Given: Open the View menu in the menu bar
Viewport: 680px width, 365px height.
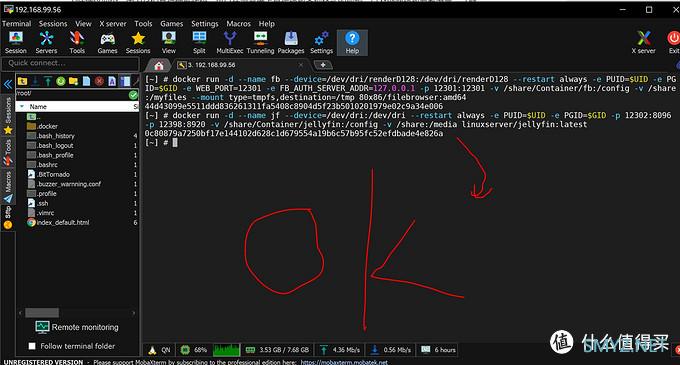Looking at the screenshot, I should point(83,23).
